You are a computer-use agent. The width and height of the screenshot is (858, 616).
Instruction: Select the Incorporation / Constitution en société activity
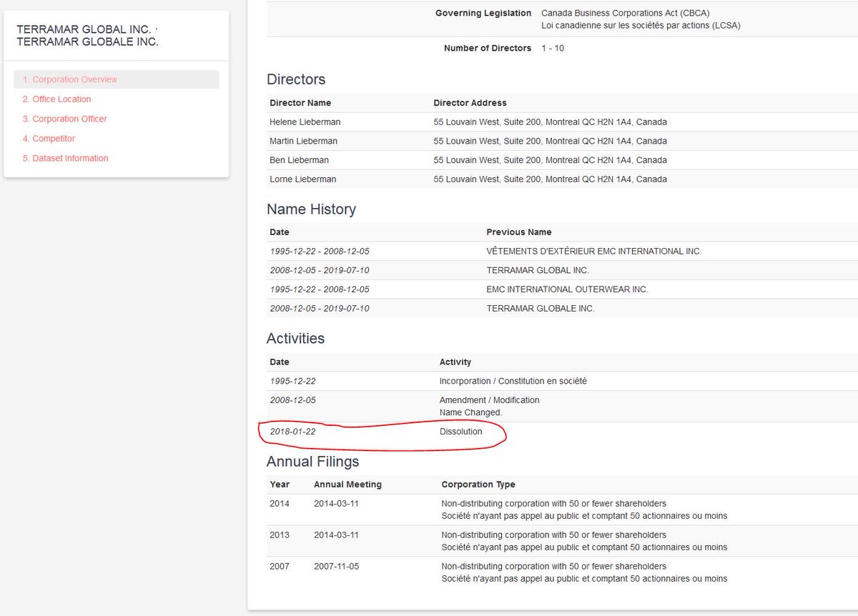[513, 381]
